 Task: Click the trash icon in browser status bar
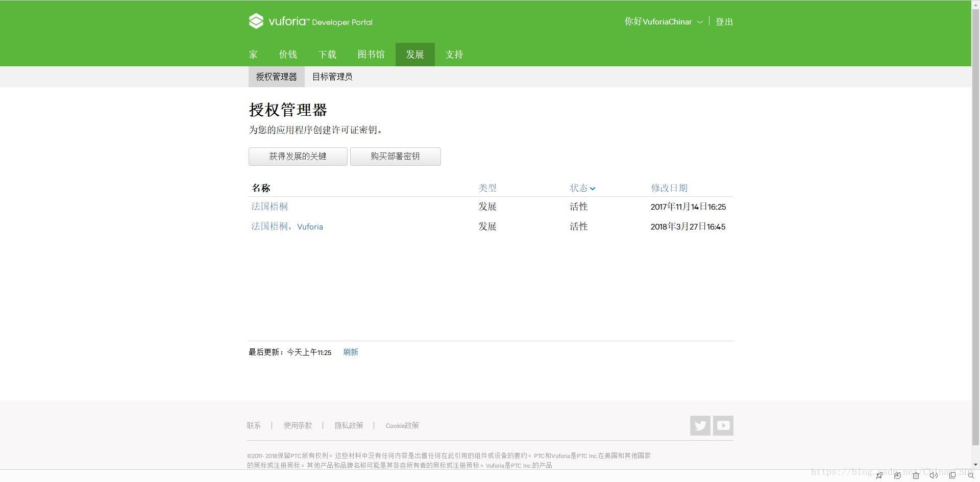(916, 475)
